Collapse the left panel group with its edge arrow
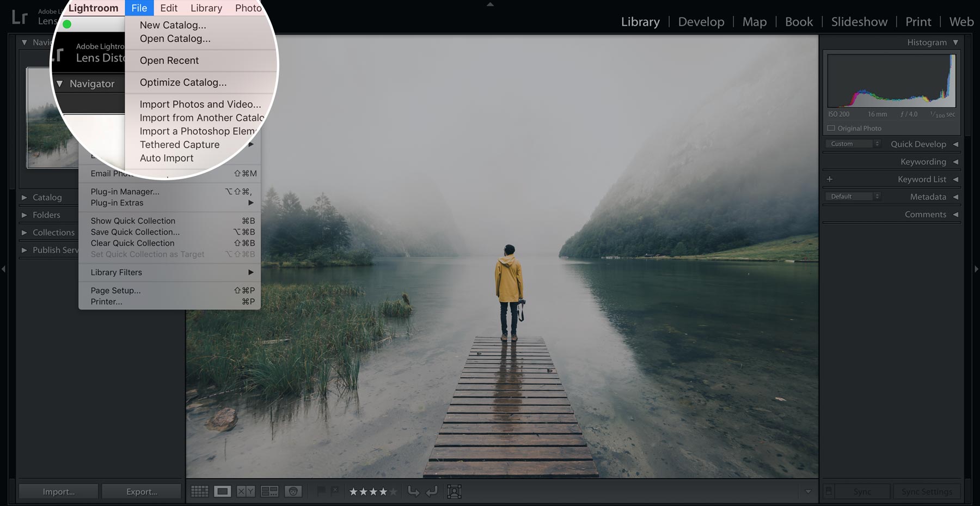 [4, 269]
